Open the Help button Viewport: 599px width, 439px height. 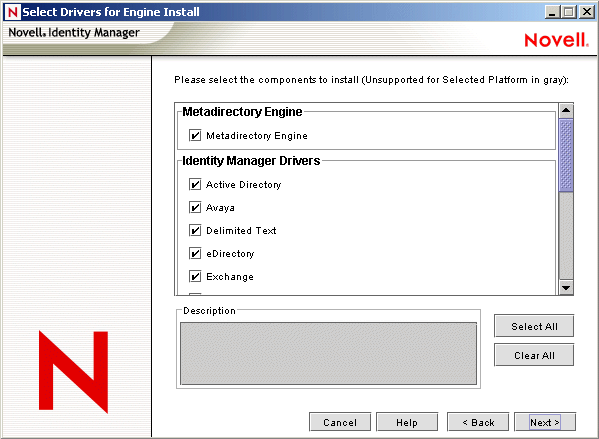click(x=407, y=422)
